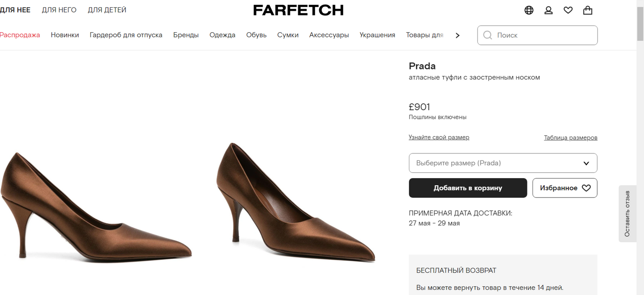This screenshot has height=295, width=644.
Task: Follow the Узнайте свой размер link
Action: (439, 137)
